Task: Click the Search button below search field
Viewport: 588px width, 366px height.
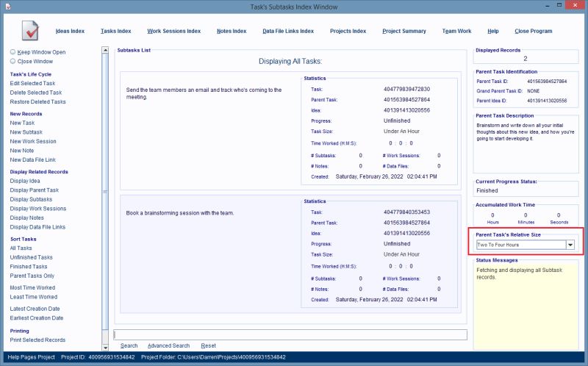Action: 129,345
